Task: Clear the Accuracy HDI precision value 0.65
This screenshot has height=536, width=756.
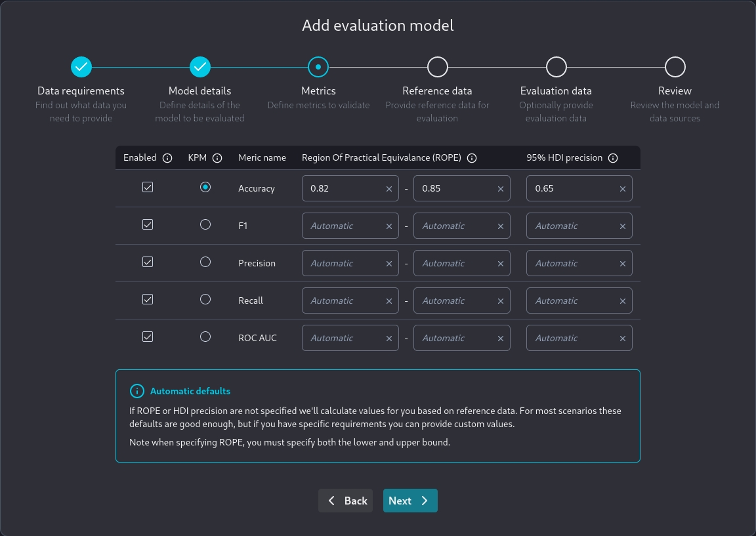Action: [622, 189]
